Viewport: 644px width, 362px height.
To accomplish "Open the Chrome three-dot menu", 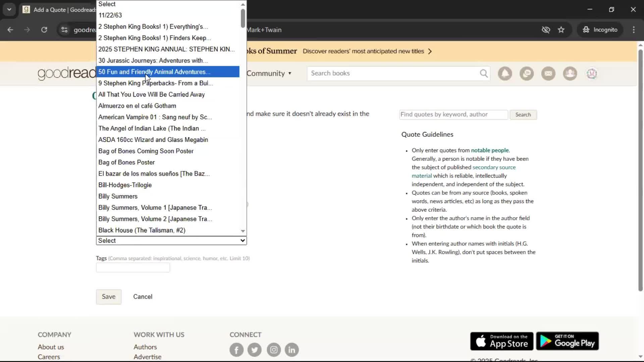I will coord(634,30).
